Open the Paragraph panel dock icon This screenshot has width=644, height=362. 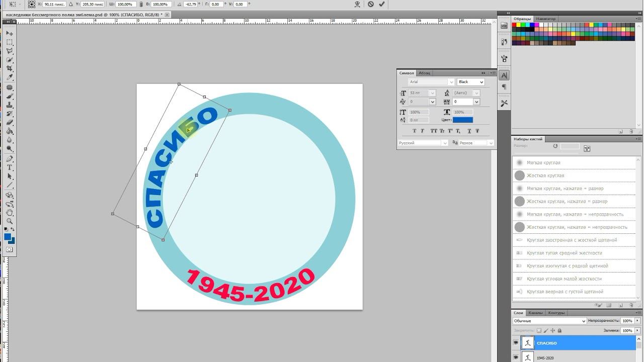click(504, 87)
